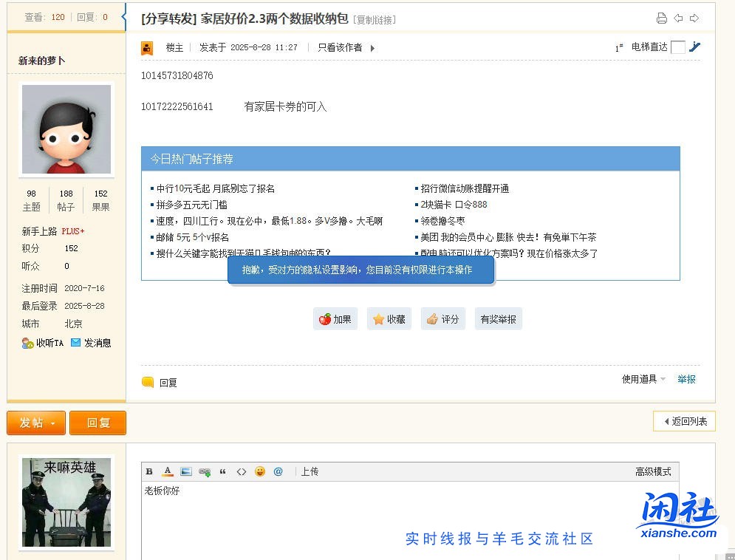735x560 pixels.
Task: Click the 收藏 favorite button
Action: click(x=389, y=318)
